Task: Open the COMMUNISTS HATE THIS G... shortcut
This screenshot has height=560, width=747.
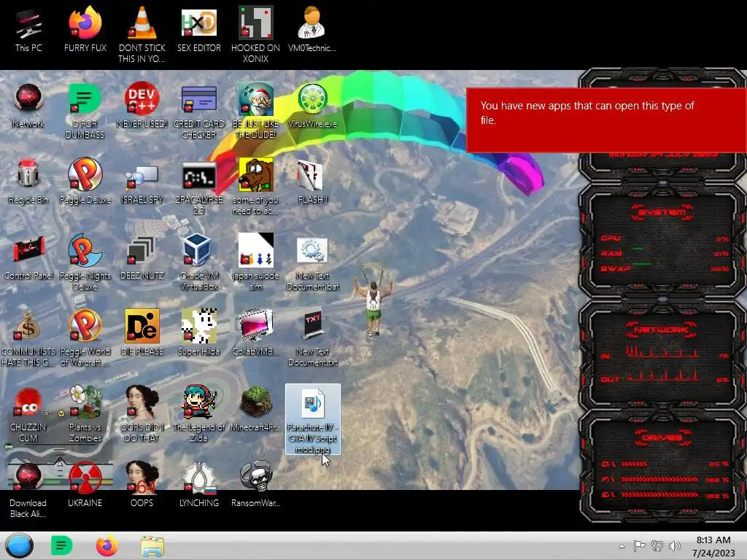Action: (x=28, y=338)
